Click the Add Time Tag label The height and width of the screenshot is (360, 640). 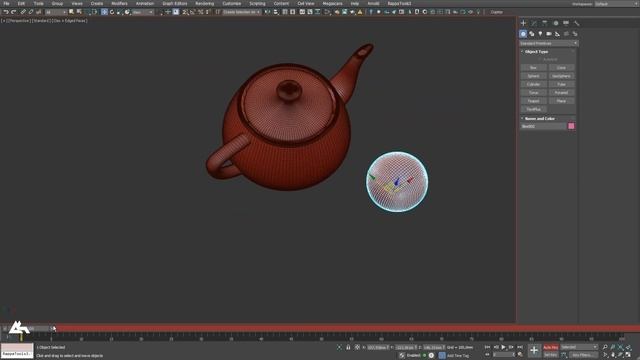458,356
